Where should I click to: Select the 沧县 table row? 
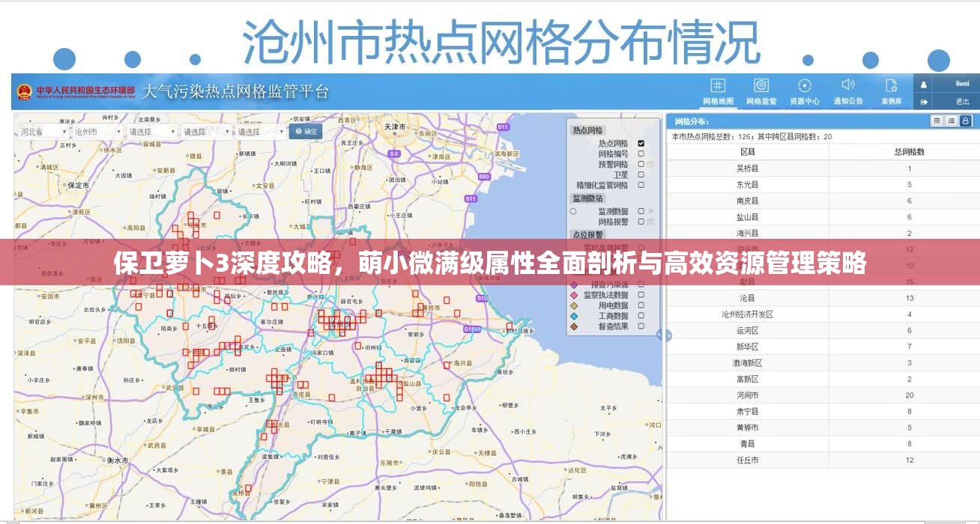pyautogui.click(x=822, y=298)
